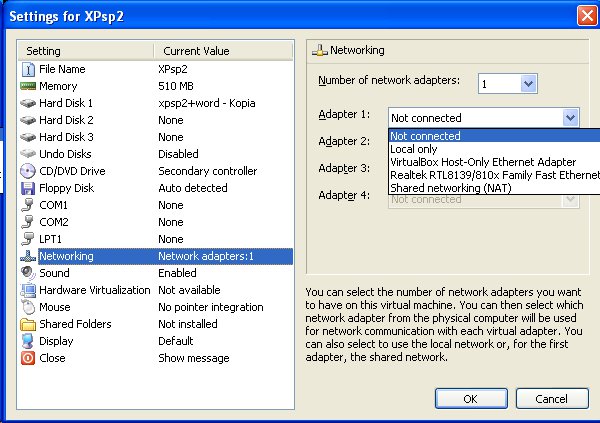The height and width of the screenshot is (423, 600).
Task: Click the 'Network adapters:1' value
Action: (206, 256)
